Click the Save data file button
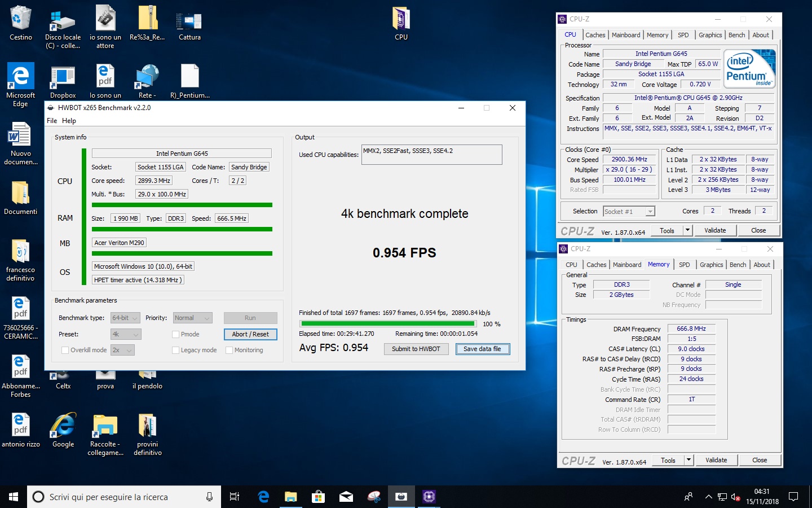 482,349
